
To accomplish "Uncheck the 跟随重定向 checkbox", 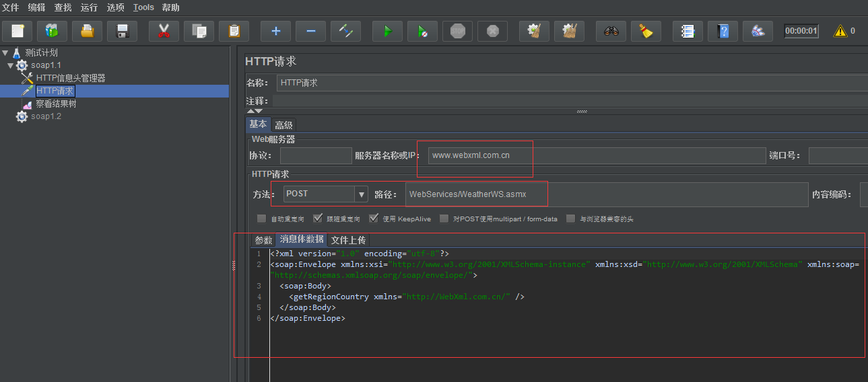I will [318, 219].
